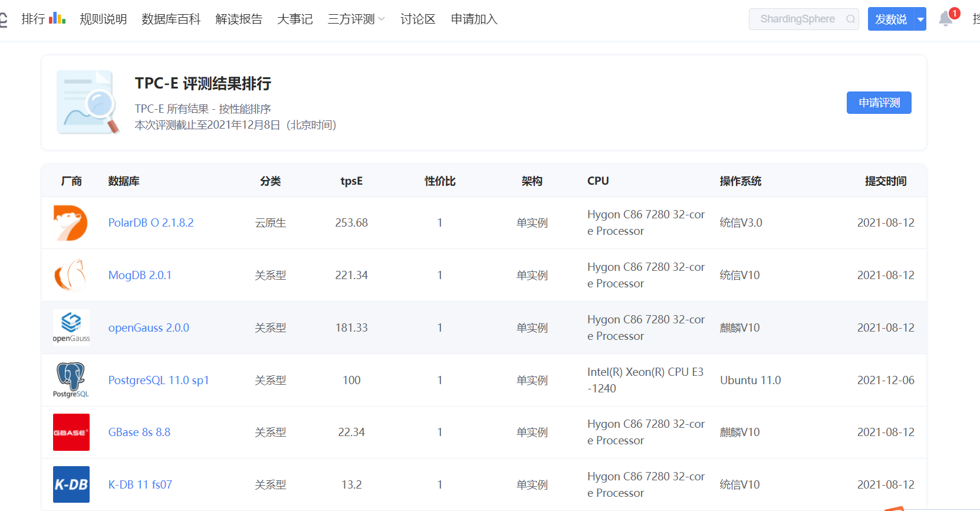Screen dimensions: 980x511
Task: Click the Ubuntu 11.0 cell
Action: [x=750, y=380]
